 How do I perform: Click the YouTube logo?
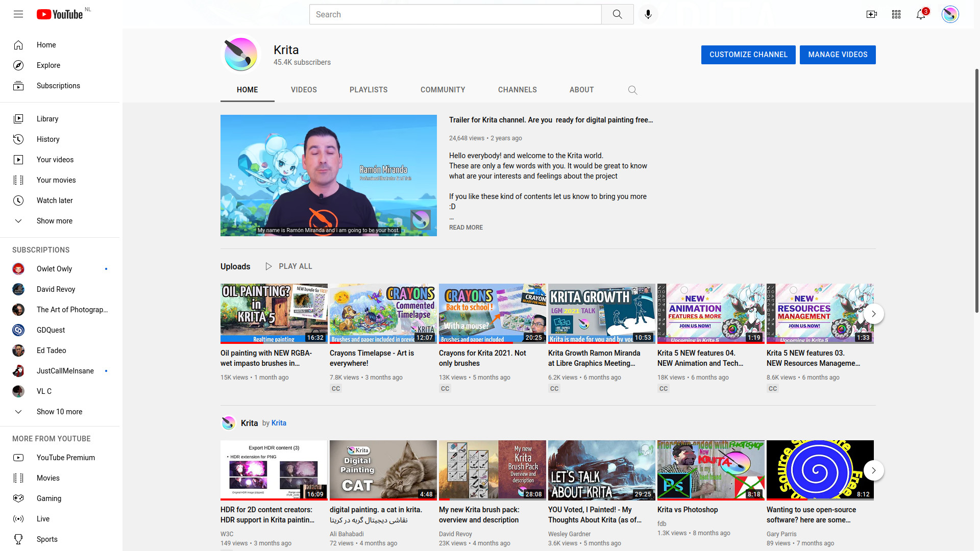click(x=60, y=14)
